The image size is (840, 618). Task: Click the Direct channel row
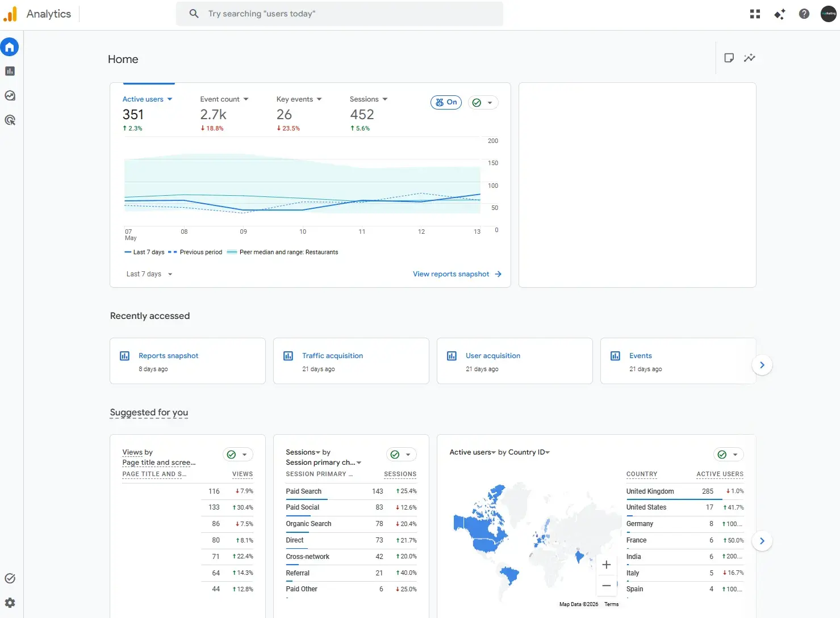[x=351, y=540]
